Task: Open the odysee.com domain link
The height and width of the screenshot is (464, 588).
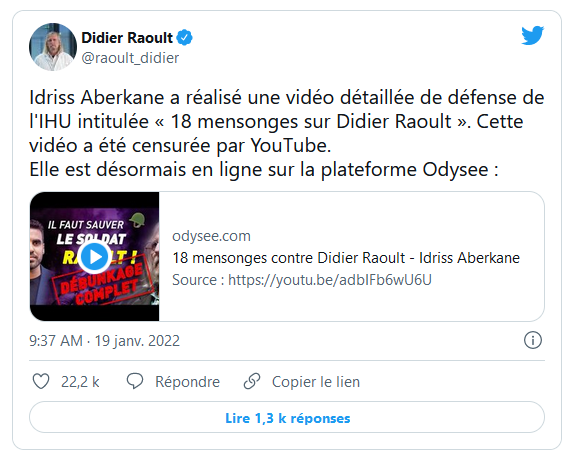Action: 211,236
